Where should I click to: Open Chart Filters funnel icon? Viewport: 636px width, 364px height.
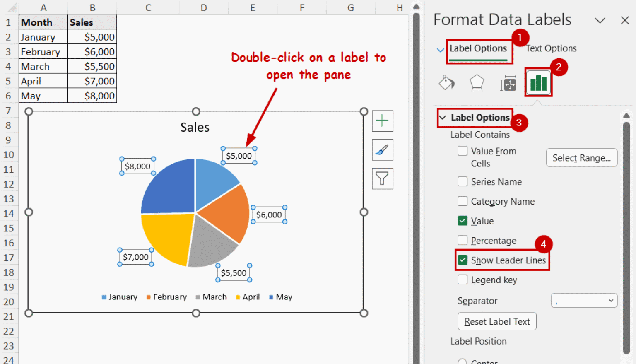point(382,178)
